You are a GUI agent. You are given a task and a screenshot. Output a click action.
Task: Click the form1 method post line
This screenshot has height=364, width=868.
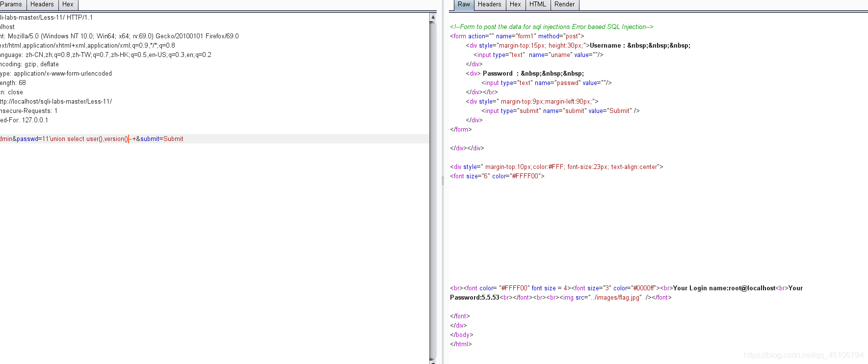click(517, 36)
